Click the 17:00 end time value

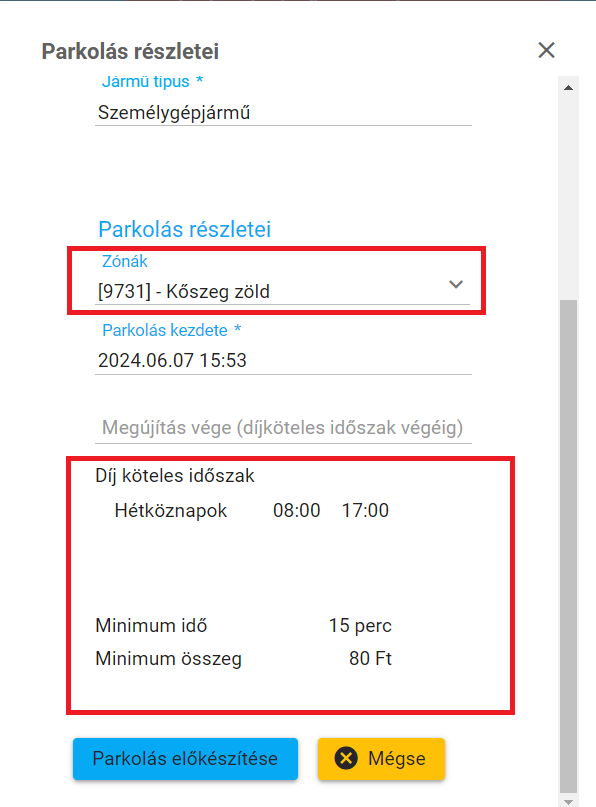point(365,511)
